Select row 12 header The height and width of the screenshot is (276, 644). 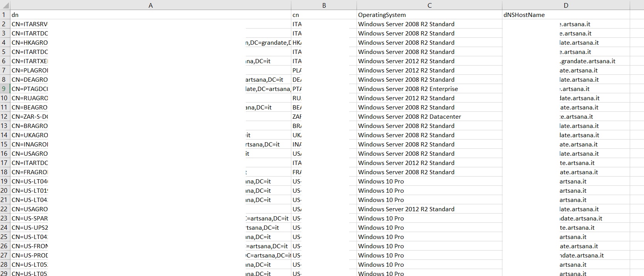pyautogui.click(x=5, y=117)
